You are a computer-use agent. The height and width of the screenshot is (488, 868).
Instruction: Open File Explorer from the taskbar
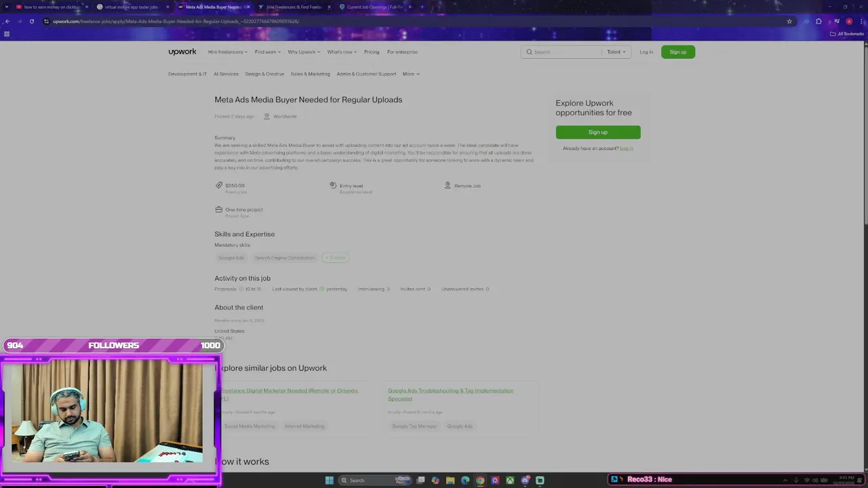450,481
